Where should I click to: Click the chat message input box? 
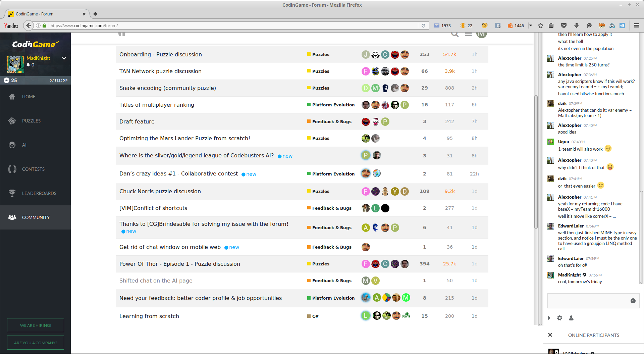point(588,301)
